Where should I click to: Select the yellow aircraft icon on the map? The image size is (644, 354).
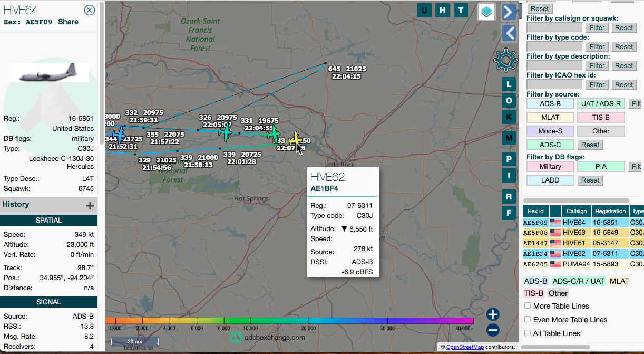[296, 139]
